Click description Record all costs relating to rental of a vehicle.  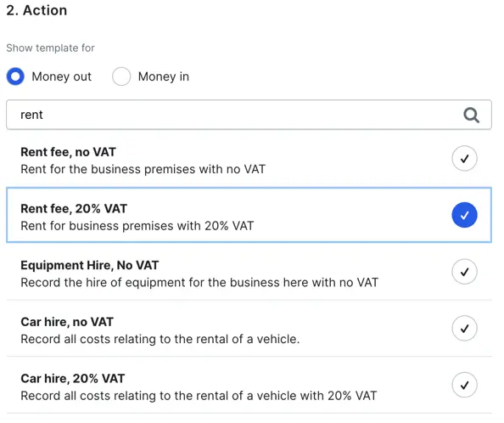click(160, 339)
